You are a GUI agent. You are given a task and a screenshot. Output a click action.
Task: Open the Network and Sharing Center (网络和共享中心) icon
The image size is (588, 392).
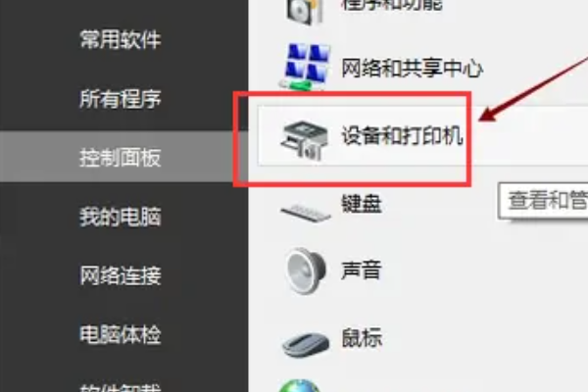(x=306, y=67)
